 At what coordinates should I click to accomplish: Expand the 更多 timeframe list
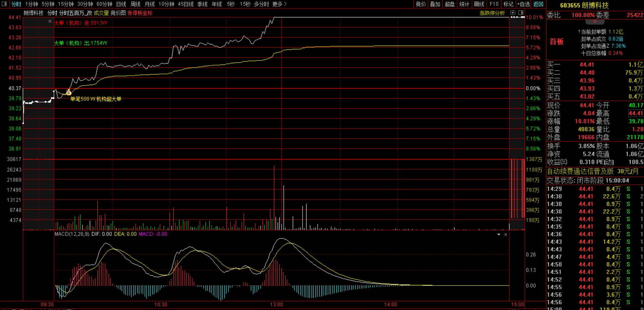click(x=279, y=4)
